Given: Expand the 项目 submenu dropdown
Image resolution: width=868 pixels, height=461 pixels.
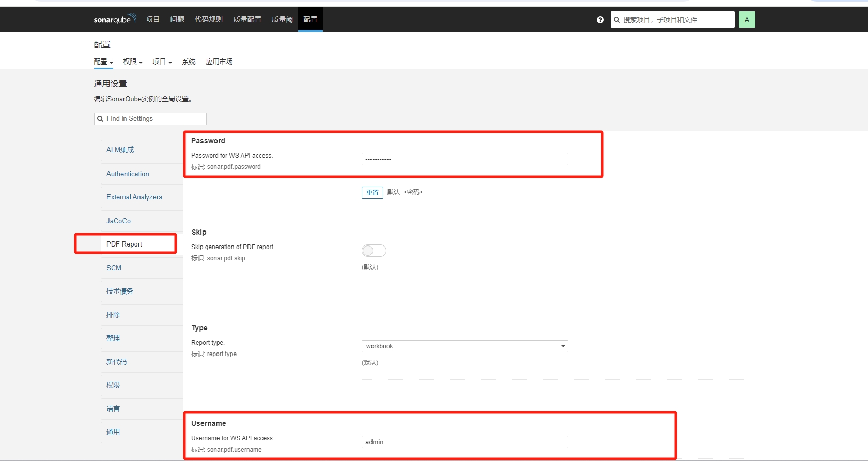Looking at the screenshot, I should tap(162, 62).
